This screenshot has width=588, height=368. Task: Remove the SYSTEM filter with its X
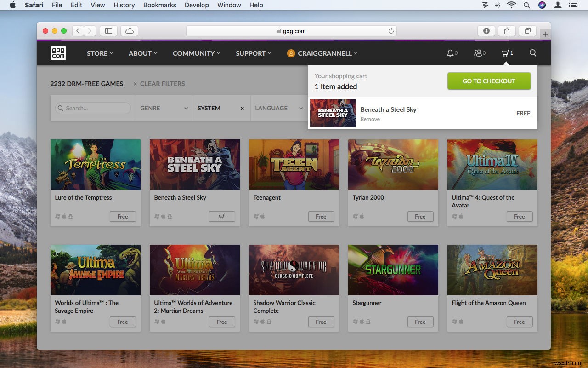tap(242, 108)
